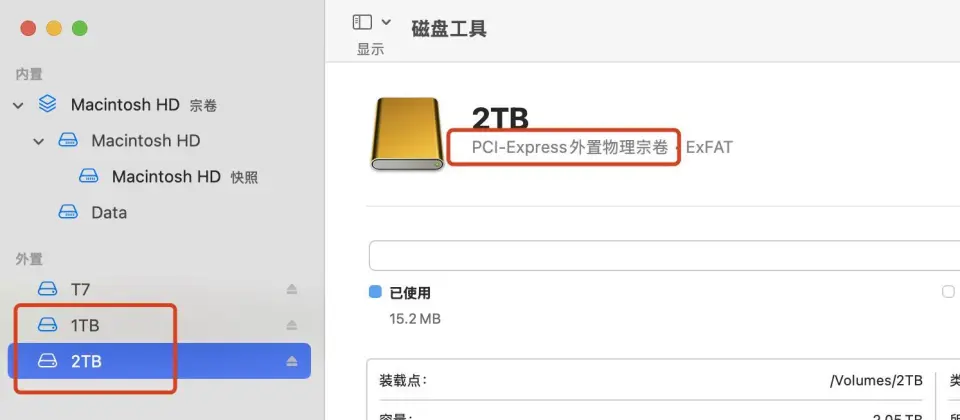Click the unfilled legend box beside usage bar

tap(948, 292)
